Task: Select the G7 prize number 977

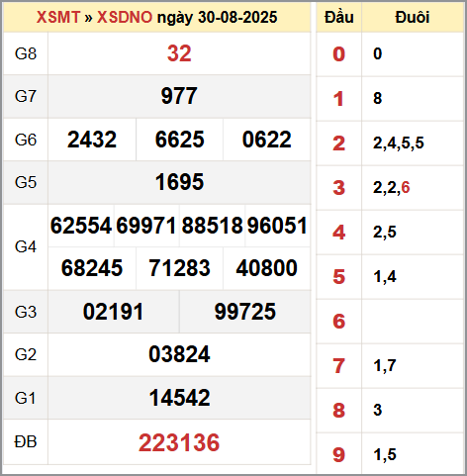Action: point(179,96)
